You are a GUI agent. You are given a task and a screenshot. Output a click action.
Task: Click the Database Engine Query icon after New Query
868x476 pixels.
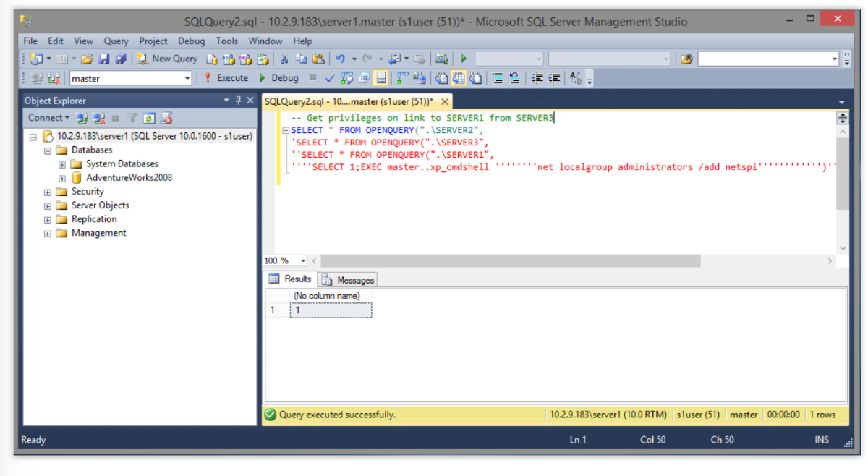[x=212, y=59]
